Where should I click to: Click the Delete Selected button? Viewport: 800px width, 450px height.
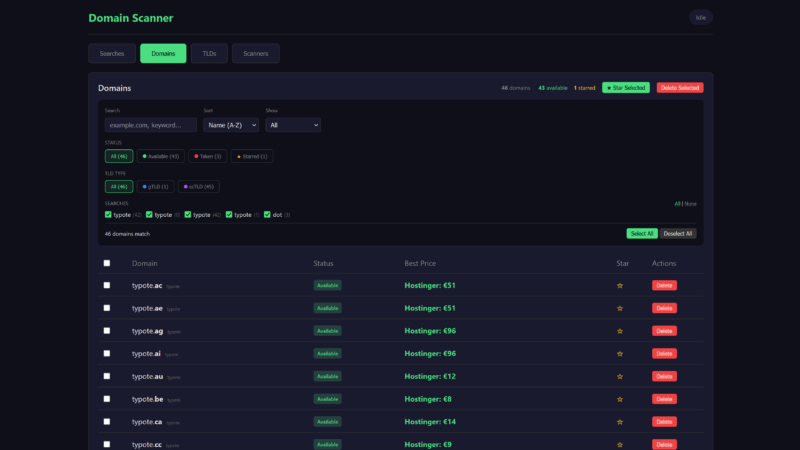tap(680, 88)
